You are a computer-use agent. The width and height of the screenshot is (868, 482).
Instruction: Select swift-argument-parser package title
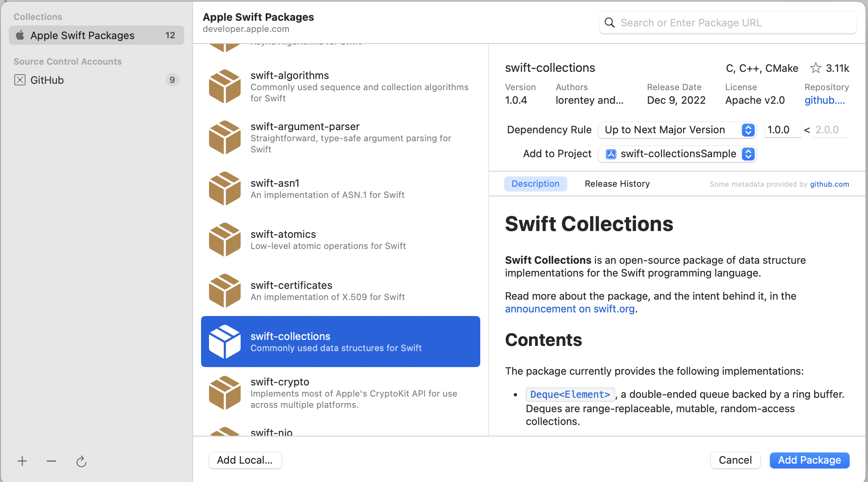[x=305, y=126]
